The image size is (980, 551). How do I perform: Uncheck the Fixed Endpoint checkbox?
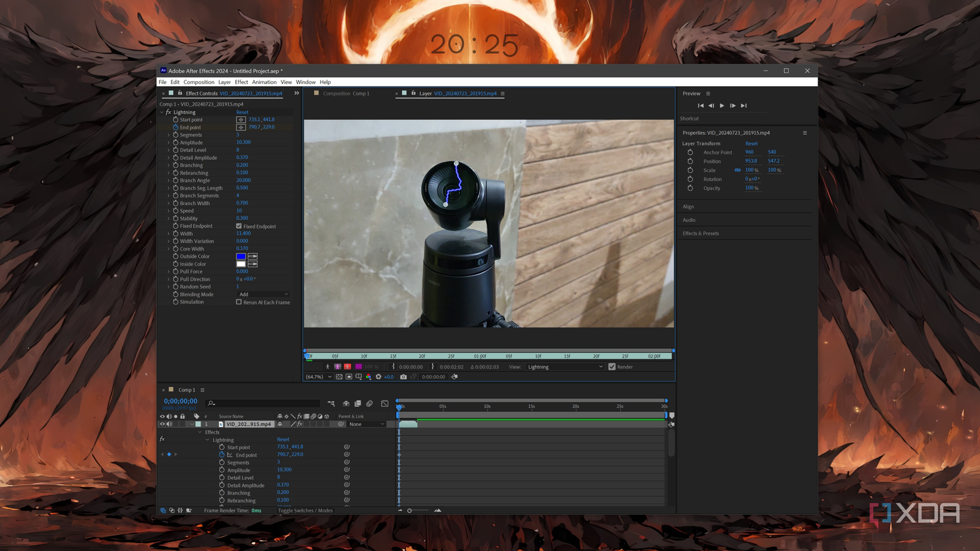pos(239,227)
